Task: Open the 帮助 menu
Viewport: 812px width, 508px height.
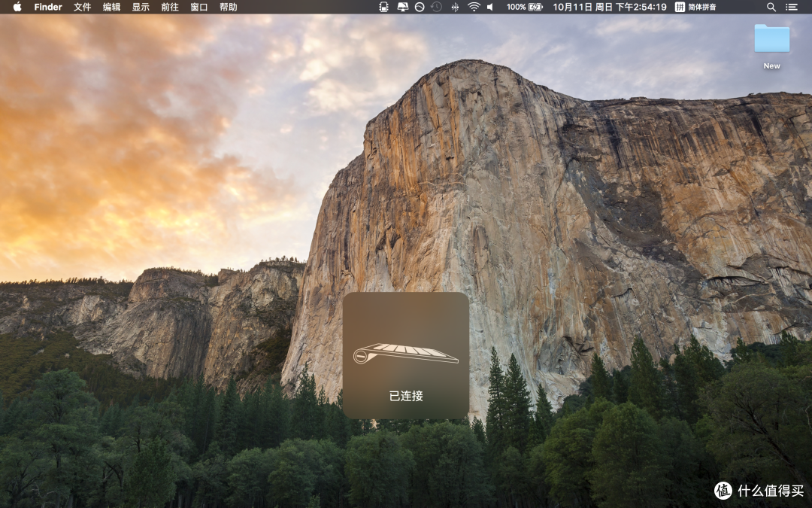Action: 229,7
